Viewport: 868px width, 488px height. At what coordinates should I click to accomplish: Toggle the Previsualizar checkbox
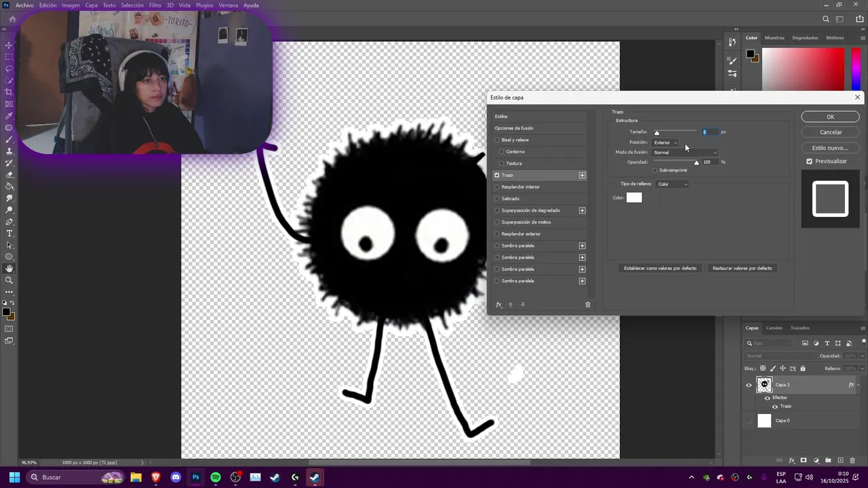(810, 161)
